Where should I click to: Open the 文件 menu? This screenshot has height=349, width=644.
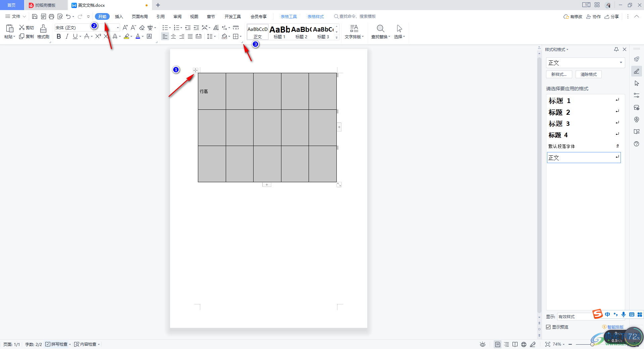(16, 16)
